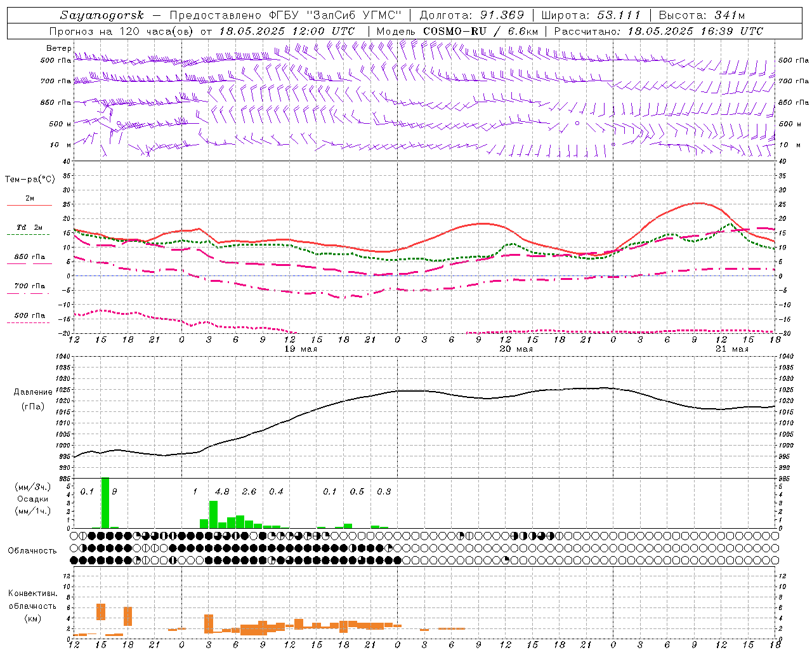812x650 pixels.
Task: Click the 700 гПа temperature legend entry
Action: [x=29, y=289]
